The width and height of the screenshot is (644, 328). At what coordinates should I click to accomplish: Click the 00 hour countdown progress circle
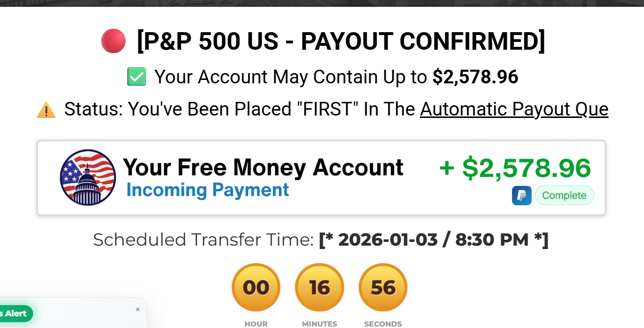click(256, 287)
